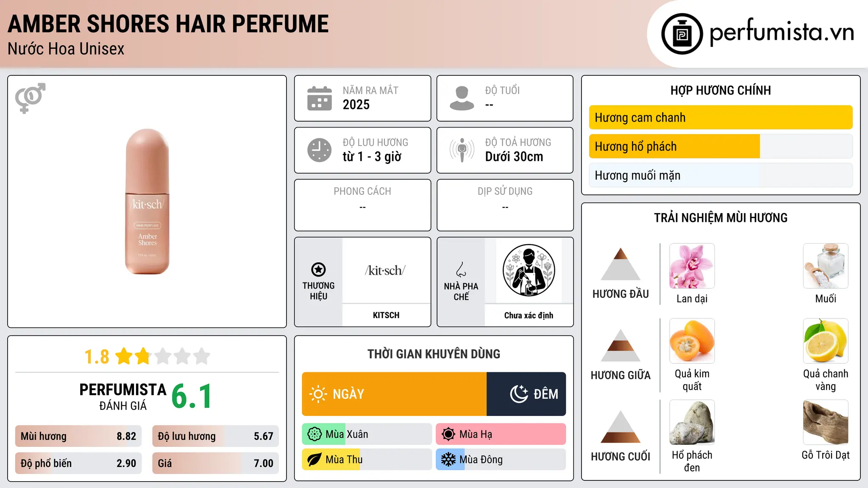The height and width of the screenshot is (488, 868).
Task: Click the sillage icon beside Độ toả hương
Action: tap(462, 150)
